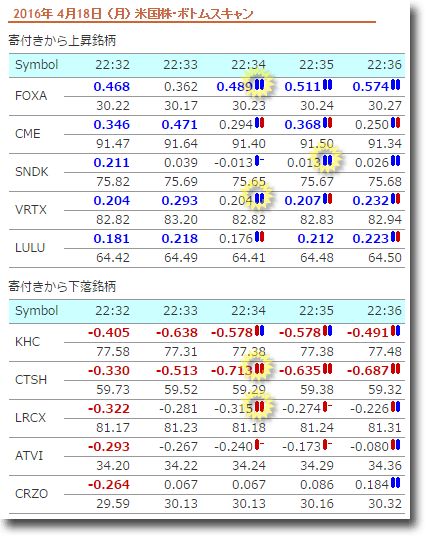Click the candle icon next to KHC -0.578 at 22:34

259,331
